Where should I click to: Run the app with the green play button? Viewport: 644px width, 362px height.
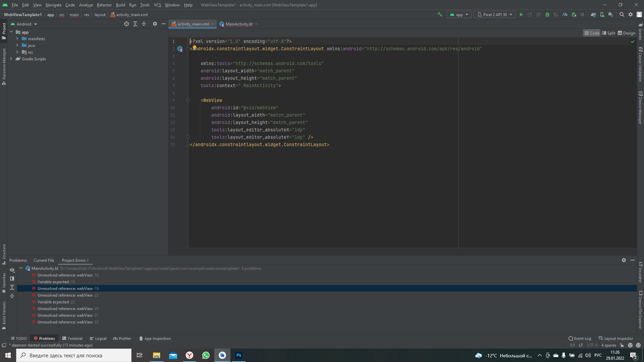click(x=521, y=14)
